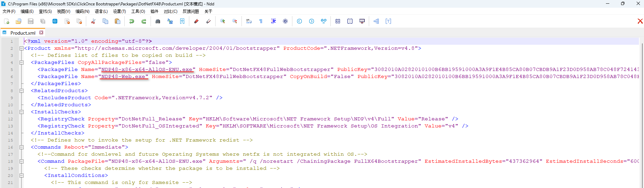Click the Paste clipboard icon
644x188 pixels.
coord(118,21)
